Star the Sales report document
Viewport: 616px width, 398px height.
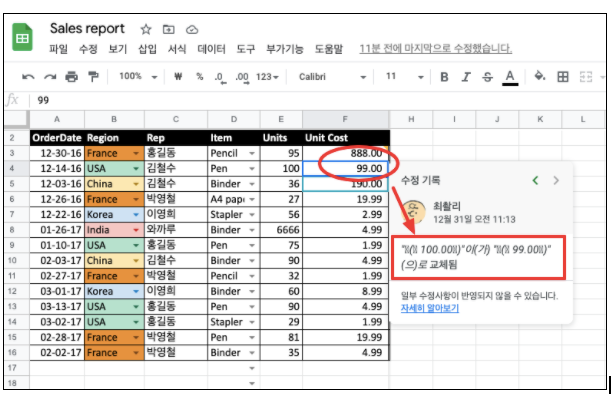pyautogui.click(x=146, y=29)
